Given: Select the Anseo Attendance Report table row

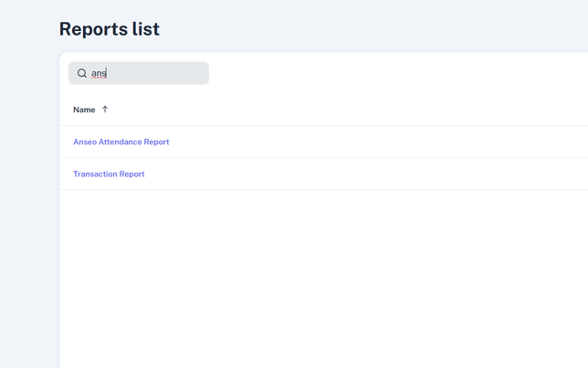Looking at the screenshot, I should click(x=365, y=142).
